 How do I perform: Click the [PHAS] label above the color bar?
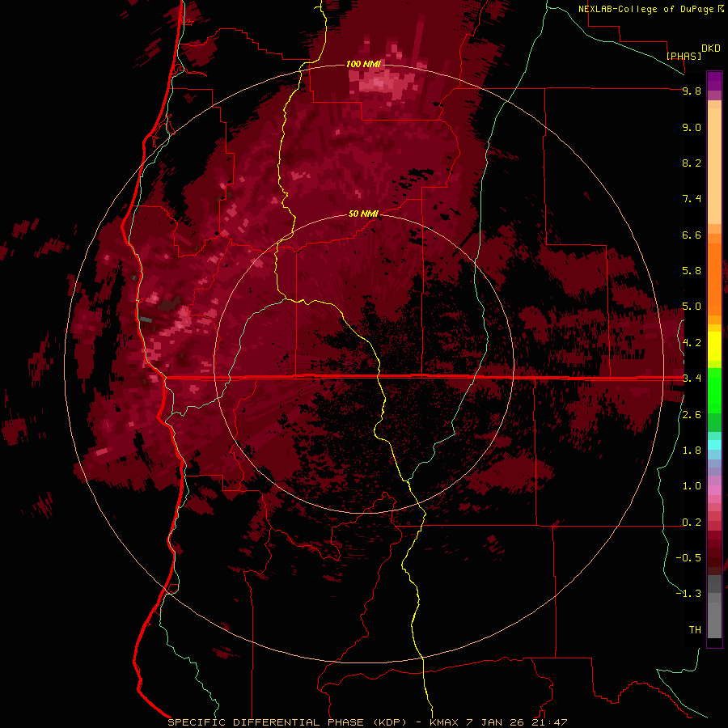click(x=684, y=56)
